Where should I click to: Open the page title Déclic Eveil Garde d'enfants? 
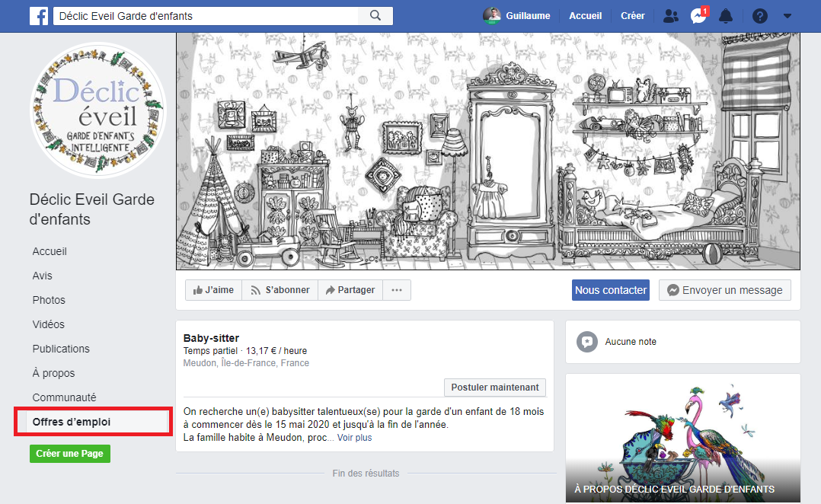92,209
